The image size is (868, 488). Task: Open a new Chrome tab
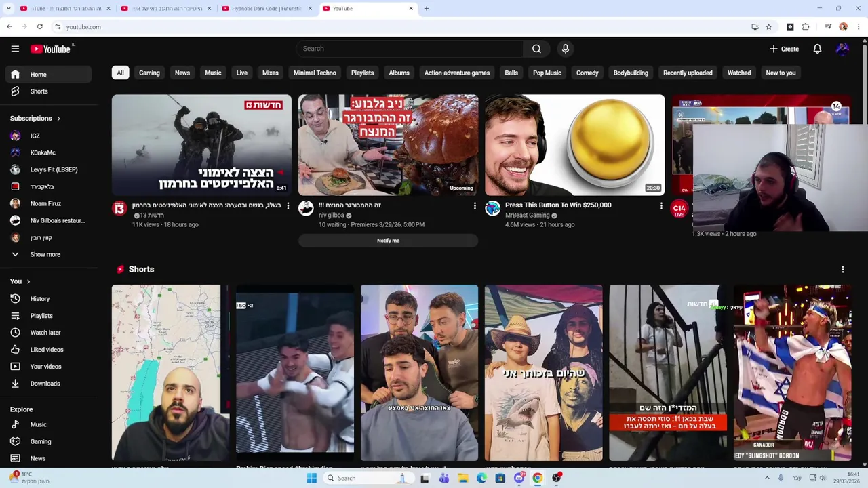(426, 9)
